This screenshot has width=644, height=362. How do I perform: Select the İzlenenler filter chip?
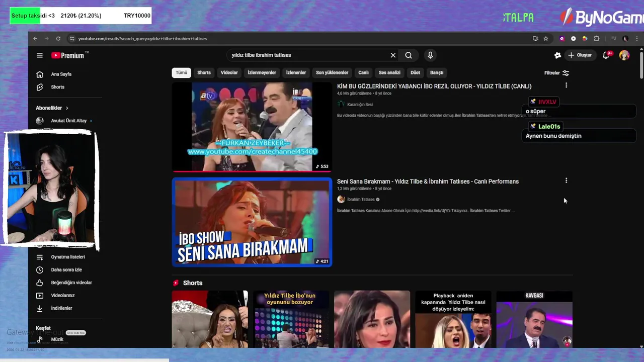296,73
